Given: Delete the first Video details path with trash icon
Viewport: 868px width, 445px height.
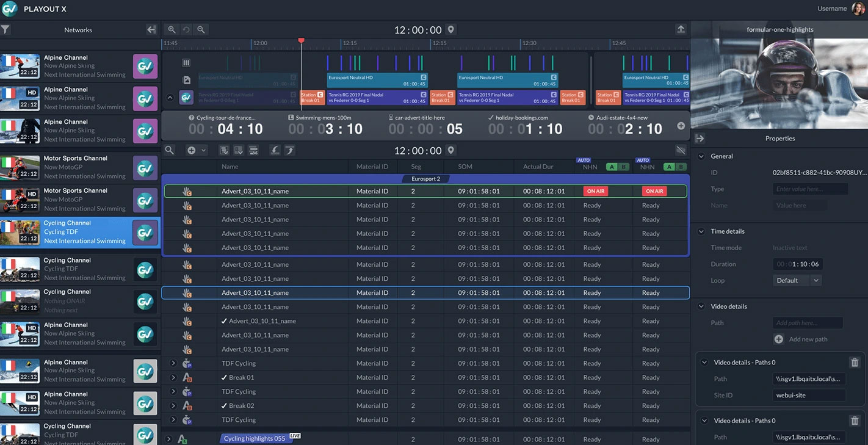Looking at the screenshot, I should coord(855,363).
